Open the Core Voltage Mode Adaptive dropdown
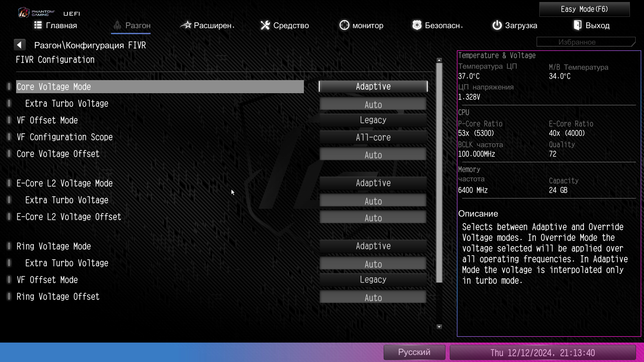 click(x=373, y=86)
